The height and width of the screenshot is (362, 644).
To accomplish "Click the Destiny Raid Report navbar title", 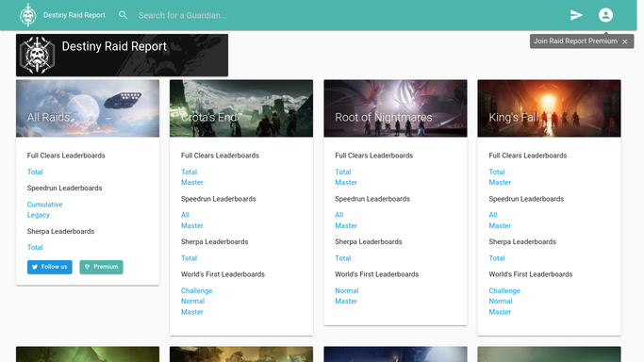I will (74, 15).
